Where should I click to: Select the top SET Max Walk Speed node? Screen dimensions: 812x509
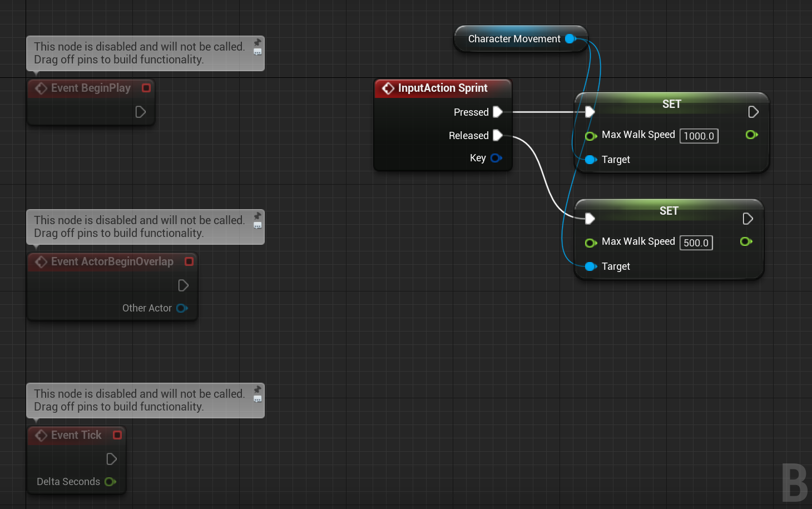(671, 104)
